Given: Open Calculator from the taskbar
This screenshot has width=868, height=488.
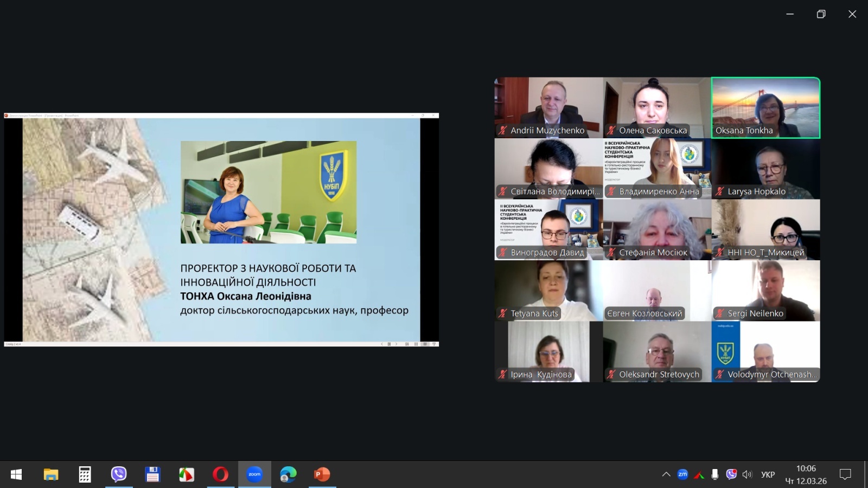Looking at the screenshot, I should 85,474.
